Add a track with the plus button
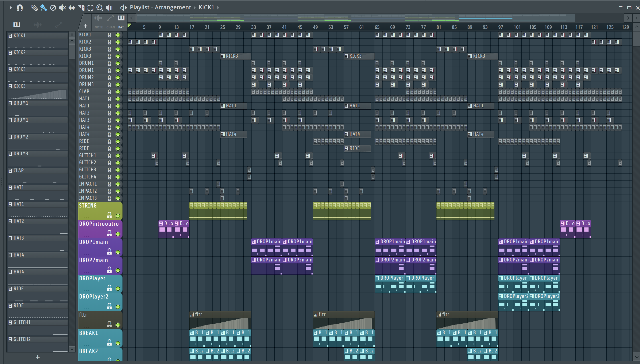 tap(85, 26)
